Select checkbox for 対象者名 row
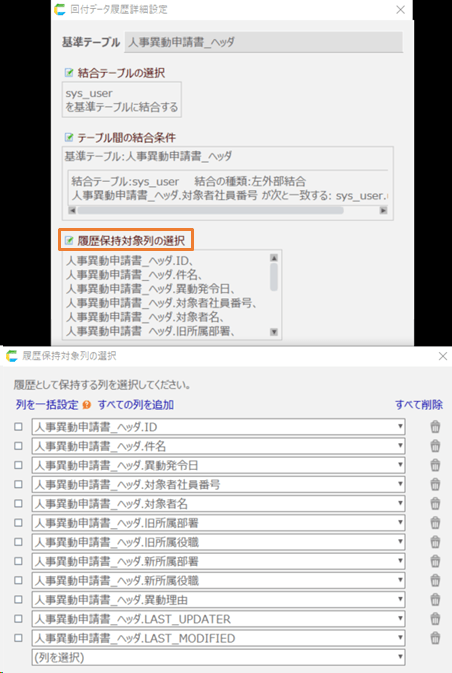The width and height of the screenshot is (452, 673). click(x=18, y=503)
